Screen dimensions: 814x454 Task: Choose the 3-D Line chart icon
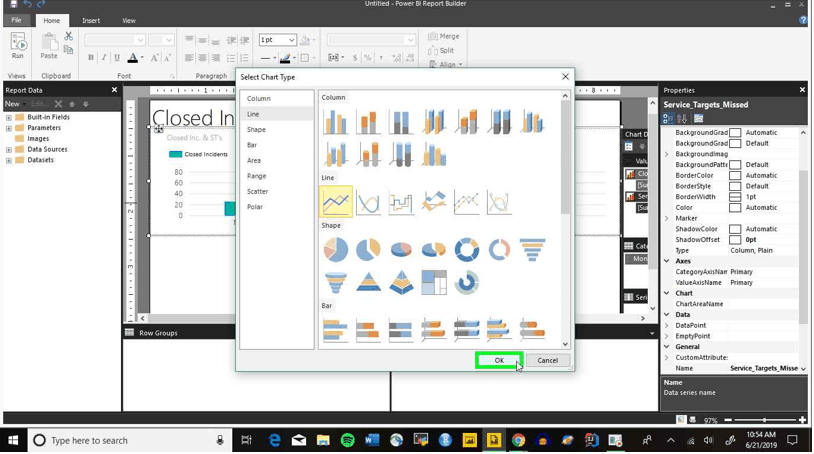pyautogui.click(x=433, y=201)
